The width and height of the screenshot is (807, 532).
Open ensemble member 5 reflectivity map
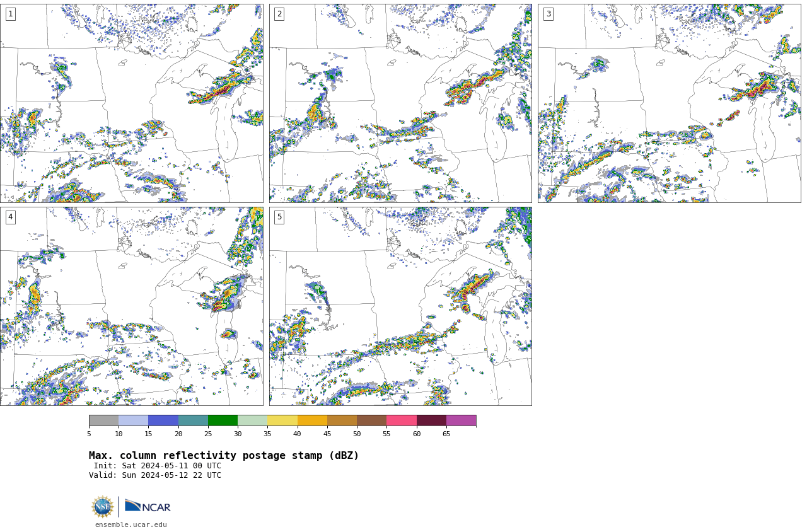[400, 306]
